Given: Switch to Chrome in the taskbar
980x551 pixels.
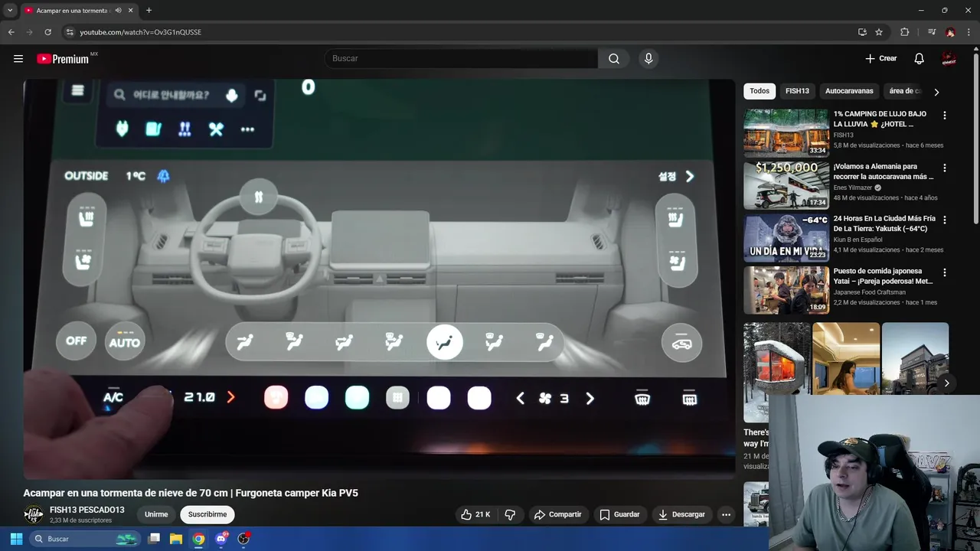Looking at the screenshot, I should pyautogui.click(x=199, y=539).
